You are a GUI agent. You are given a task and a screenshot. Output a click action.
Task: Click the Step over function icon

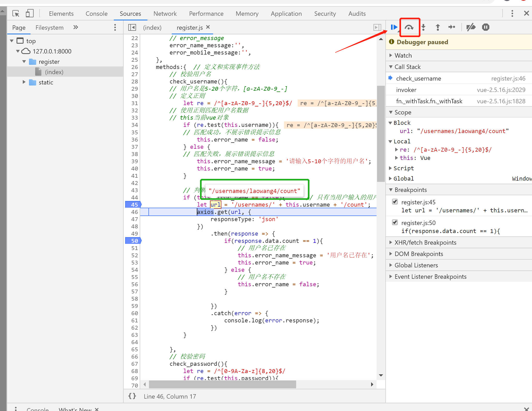(409, 27)
